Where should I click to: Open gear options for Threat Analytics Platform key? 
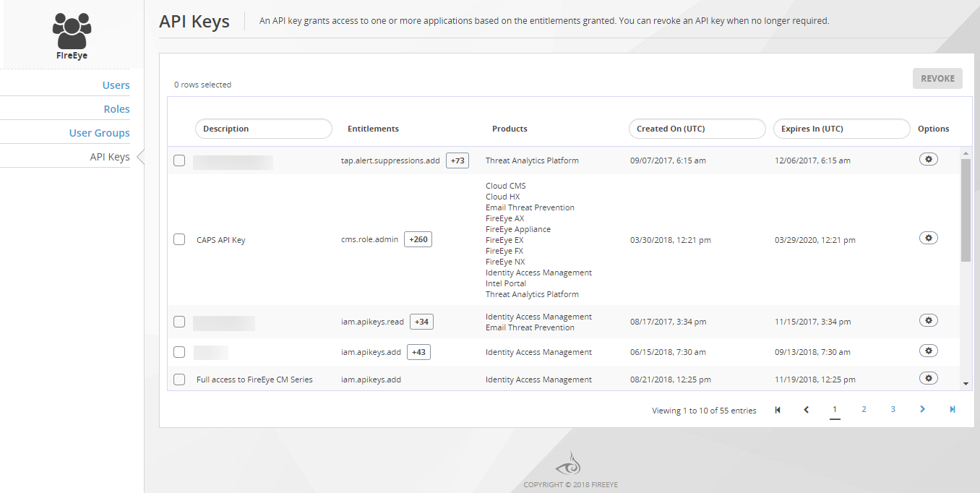tap(929, 159)
